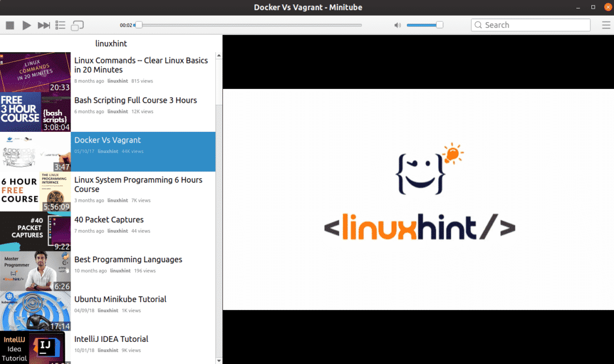Select 'Linux System Programming 6 Hours Course'
Viewport: 614px width, 364px height.
coord(138,184)
